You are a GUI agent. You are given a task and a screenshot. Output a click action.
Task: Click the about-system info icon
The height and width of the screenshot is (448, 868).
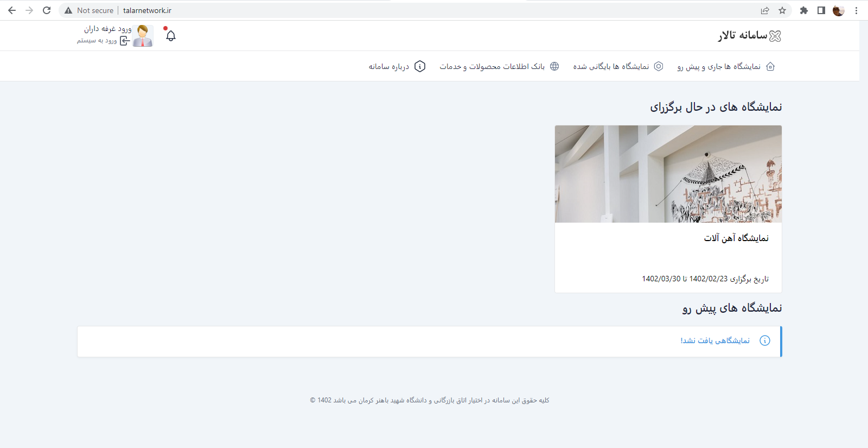(x=420, y=66)
